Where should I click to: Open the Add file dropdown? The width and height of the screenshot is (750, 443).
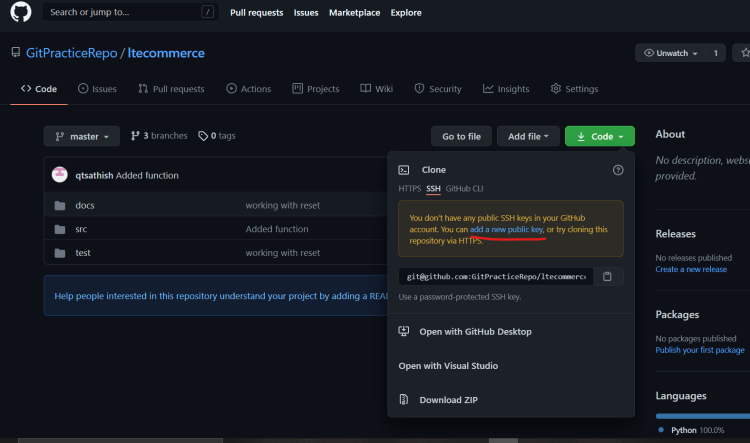coord(528,136)
